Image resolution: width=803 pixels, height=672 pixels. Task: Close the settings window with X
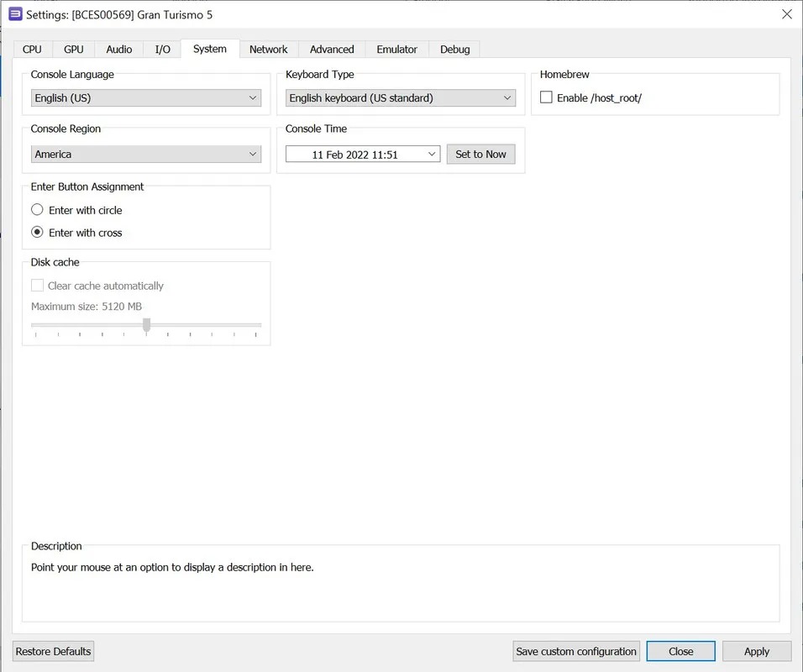point(787,14)
